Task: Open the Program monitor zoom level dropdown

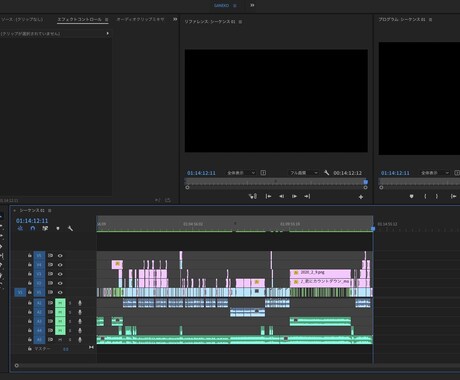Action: coord(434,173)
